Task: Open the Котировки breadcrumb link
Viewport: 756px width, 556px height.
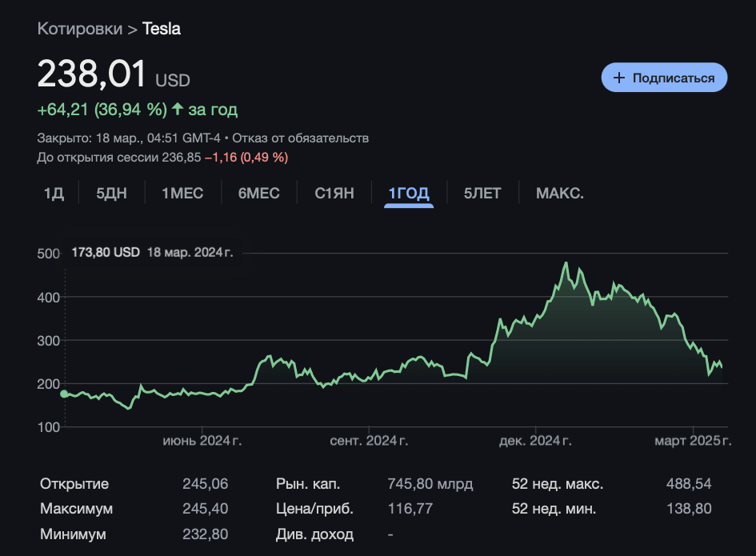Action: [80, 29]
